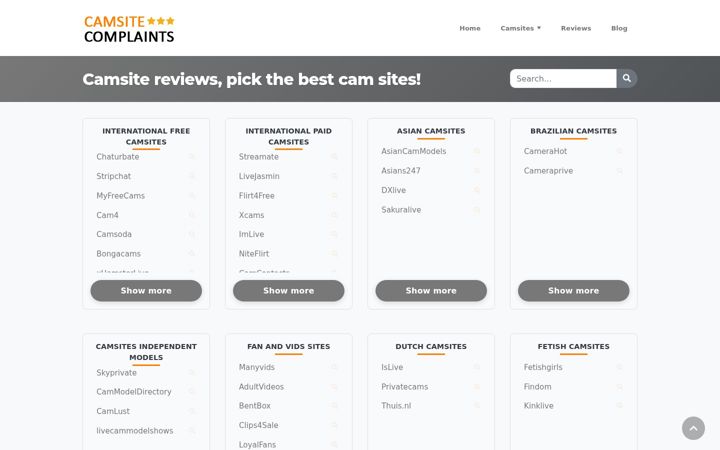Click the Fan and Vids Sites heading
Viewport: 720px width, 450px height.
[x=288, y=346]
